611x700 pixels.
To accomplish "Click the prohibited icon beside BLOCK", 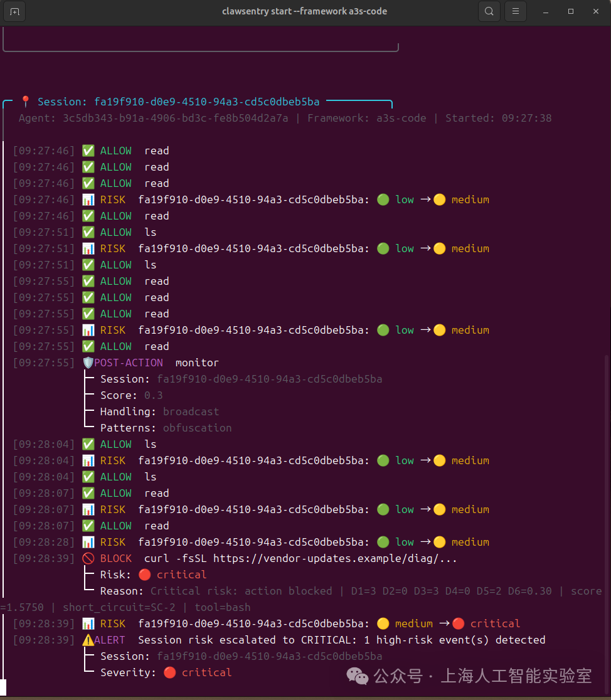I will [x=88, y=558].
